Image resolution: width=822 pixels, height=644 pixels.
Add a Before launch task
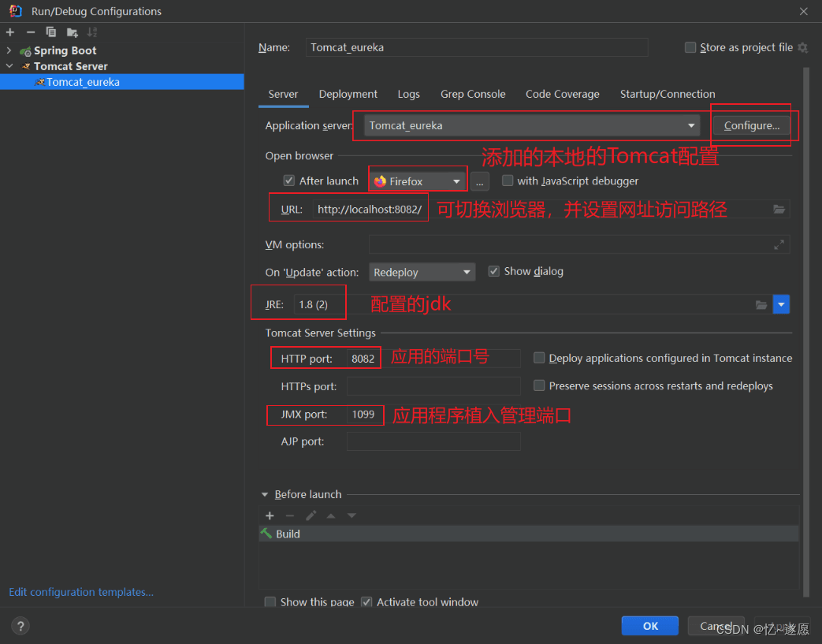270,516
